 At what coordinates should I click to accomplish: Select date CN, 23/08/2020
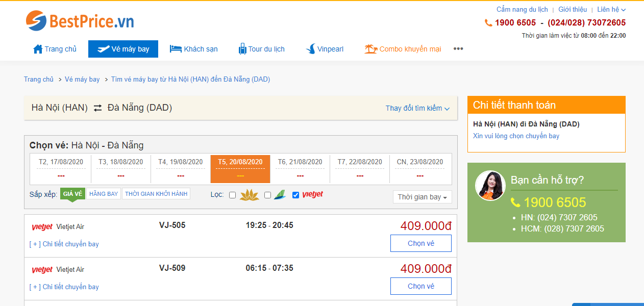point(420,168)
